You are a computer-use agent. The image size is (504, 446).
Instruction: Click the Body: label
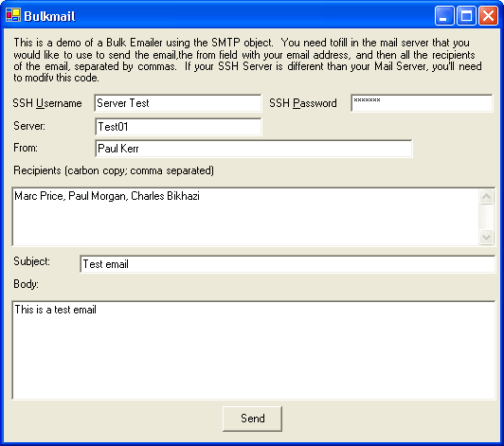(x=26, y=284)
